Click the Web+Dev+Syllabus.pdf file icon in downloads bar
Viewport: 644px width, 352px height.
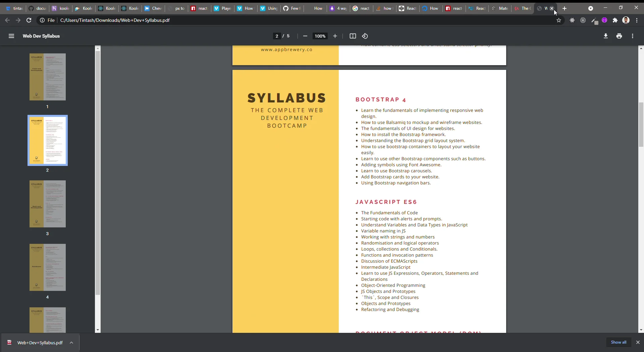[x=9, y=342]
